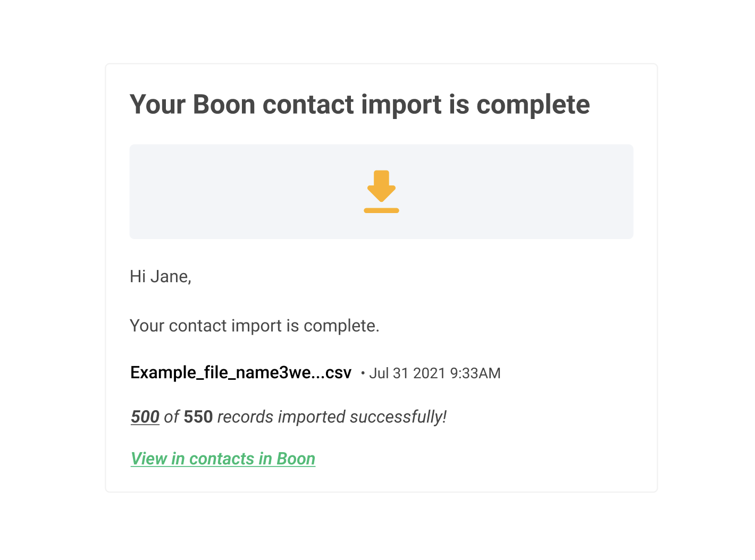Click the gray banner behind the download icon
This screenshot has width=755, height=560.
tap(381, 191)
